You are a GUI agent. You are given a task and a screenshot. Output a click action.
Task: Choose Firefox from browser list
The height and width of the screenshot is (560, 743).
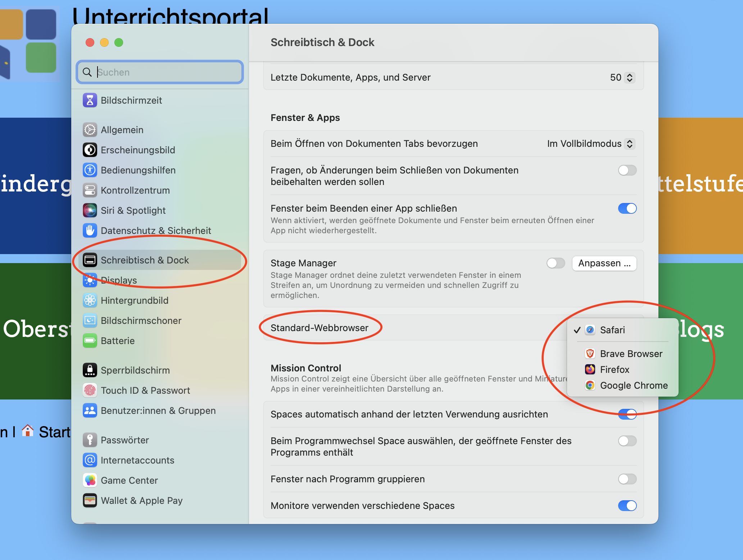click(615, 370)
